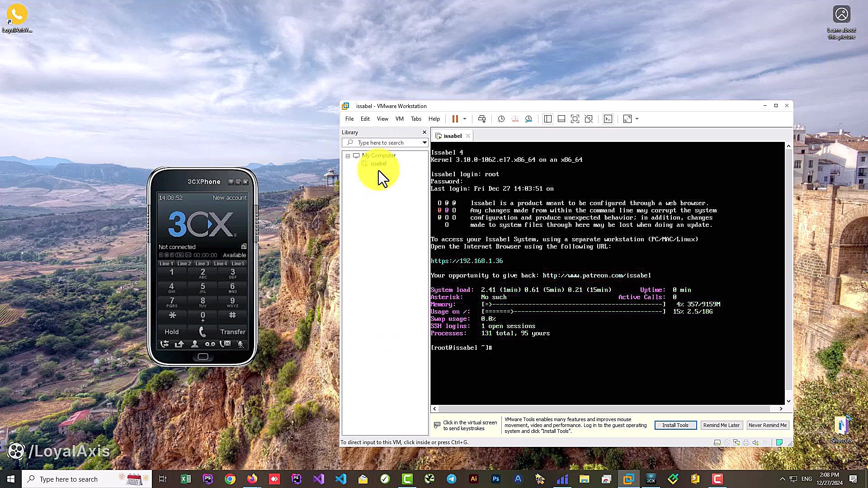Click New account in 3CXPhone
868x488 pixels.
(230, 198)
